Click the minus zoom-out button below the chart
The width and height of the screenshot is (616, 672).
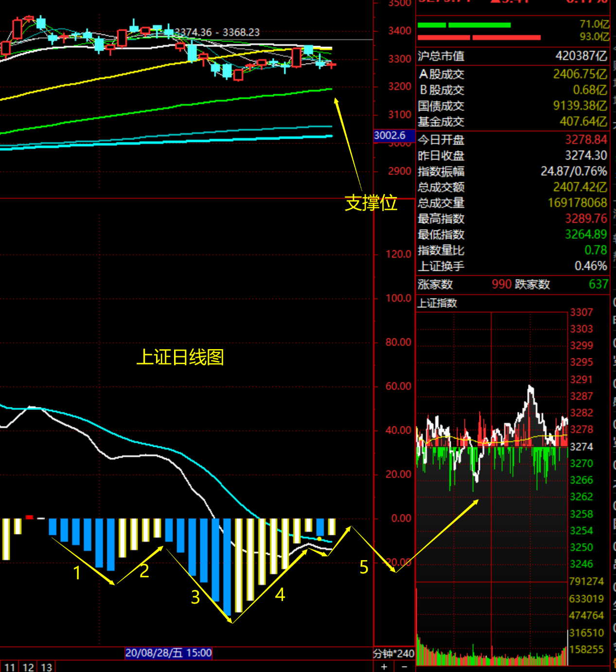point(404,667)
